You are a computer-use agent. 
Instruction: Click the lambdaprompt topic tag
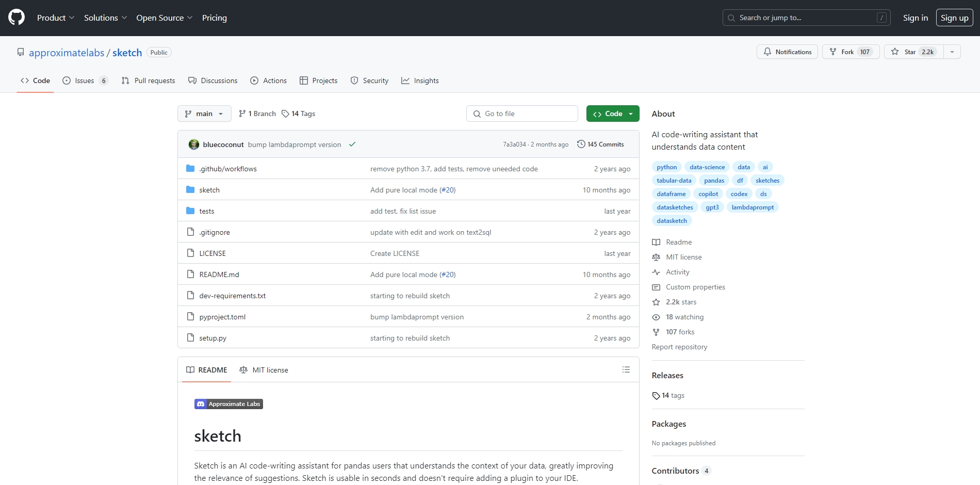pyautogui.click(x=753, y=207)
